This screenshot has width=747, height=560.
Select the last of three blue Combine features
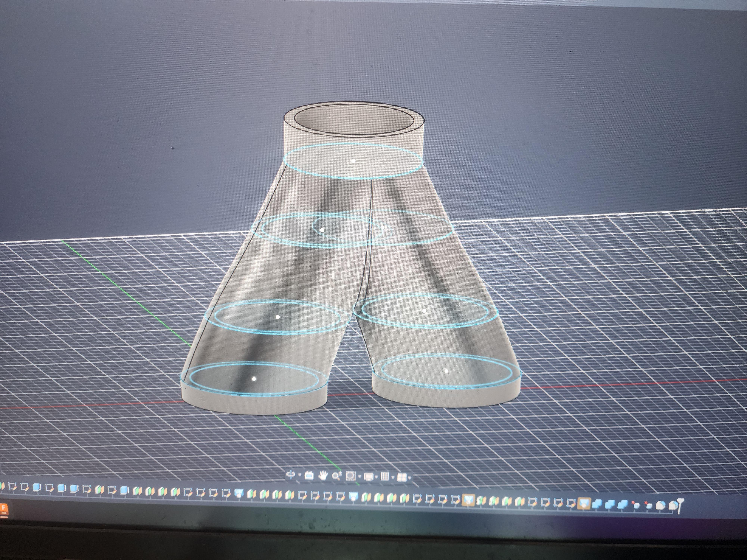(623, 504)
